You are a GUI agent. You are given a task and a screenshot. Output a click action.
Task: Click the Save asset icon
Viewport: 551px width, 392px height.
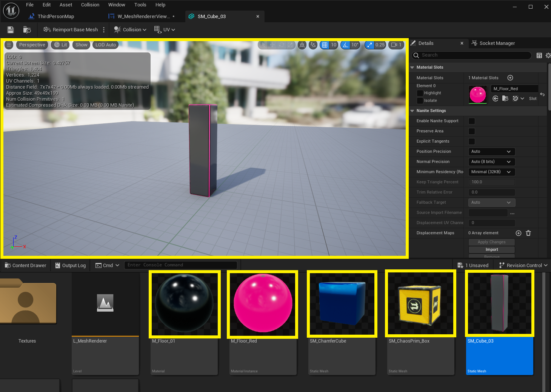(x=11, y=30)
